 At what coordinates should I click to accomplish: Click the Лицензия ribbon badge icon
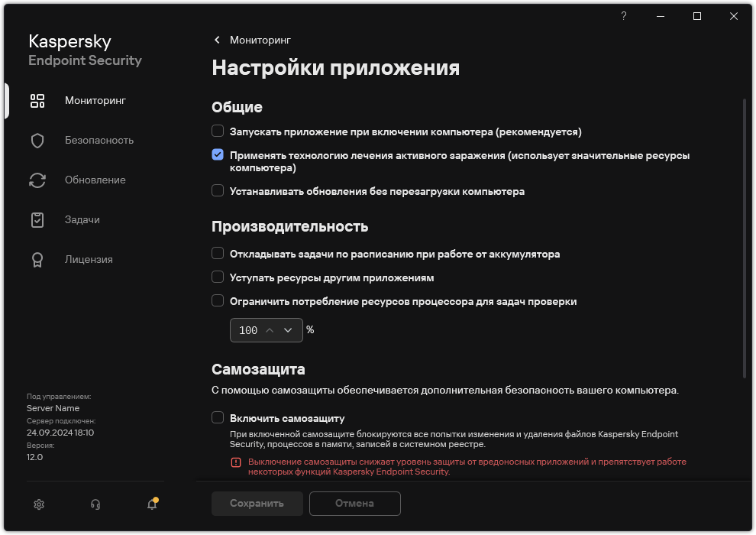tap(37, 260)
